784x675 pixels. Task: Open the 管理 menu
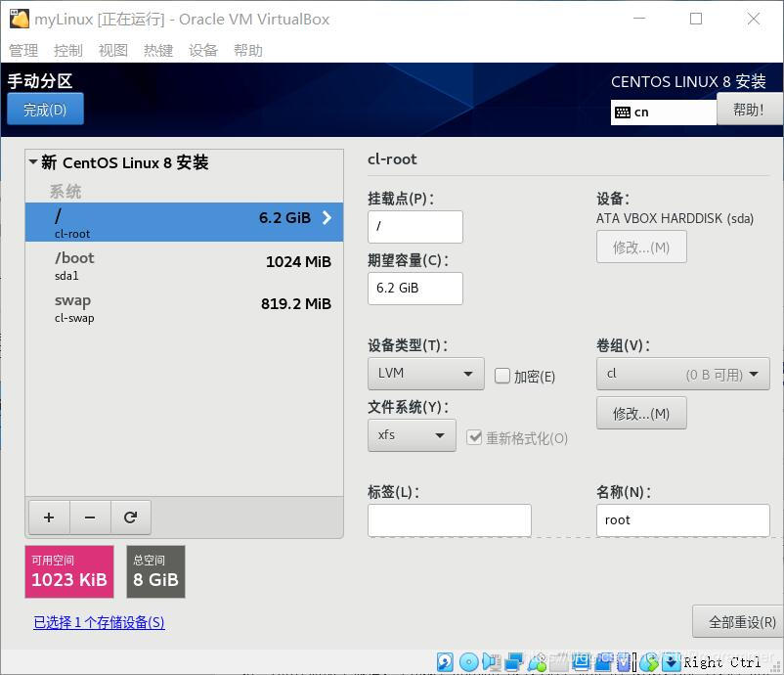click(23, 50)
